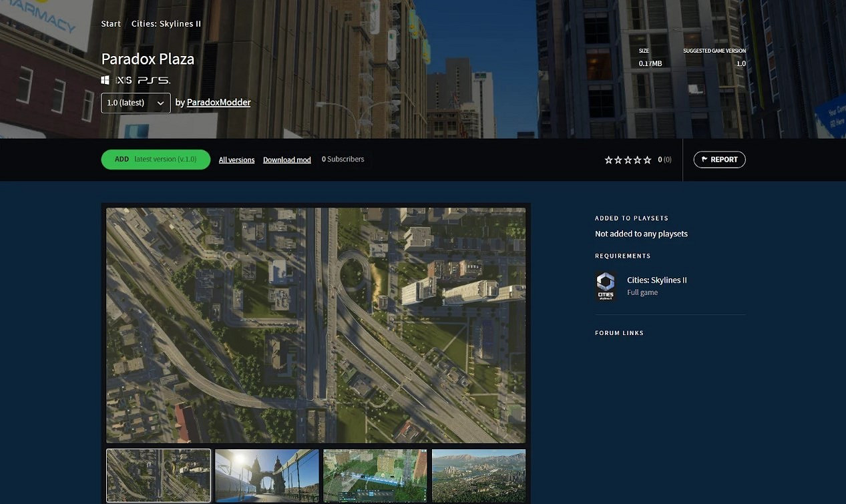The image size is (846, 504).
Task: Open the Cities: Skylines II breadcrumb link
Action: (x=166, y=24)
